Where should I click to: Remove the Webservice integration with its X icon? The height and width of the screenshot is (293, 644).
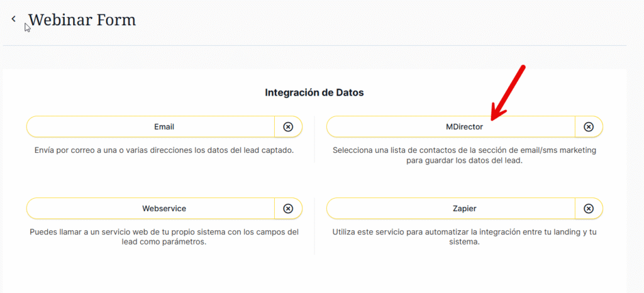pos(288,208)
